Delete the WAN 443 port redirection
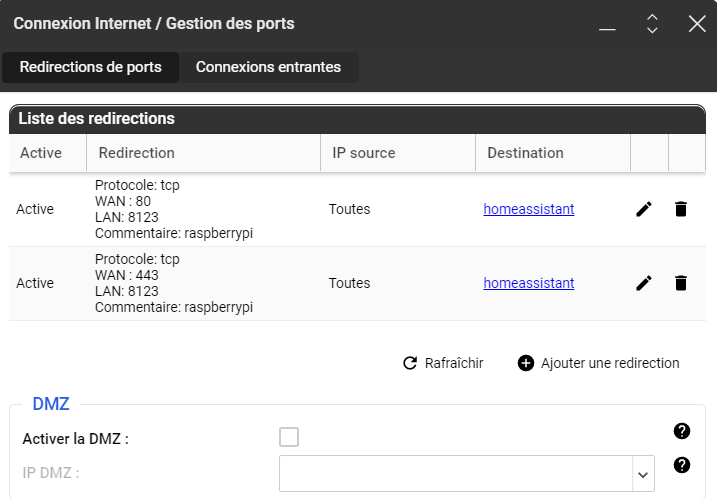Viewport: 717px width, 499px height. point(681,283)
